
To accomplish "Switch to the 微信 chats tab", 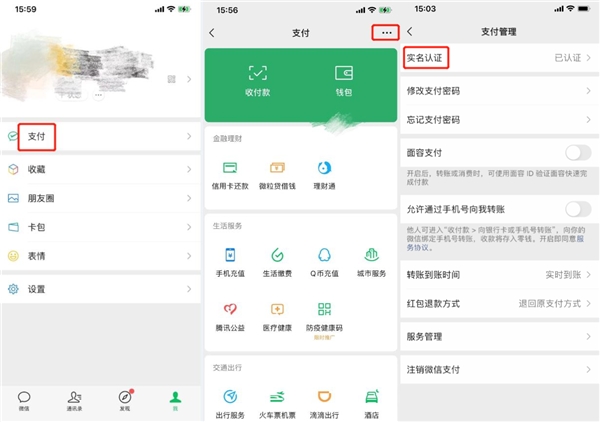I will click(24, 401).
